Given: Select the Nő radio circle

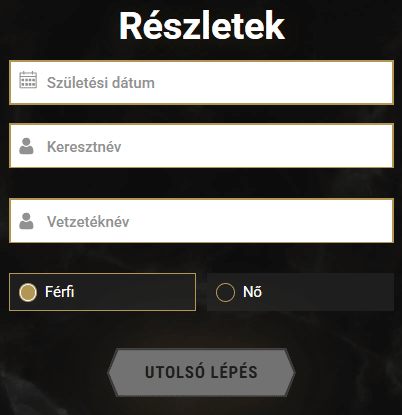Looking at the screenshot, I should pos(225,292).
